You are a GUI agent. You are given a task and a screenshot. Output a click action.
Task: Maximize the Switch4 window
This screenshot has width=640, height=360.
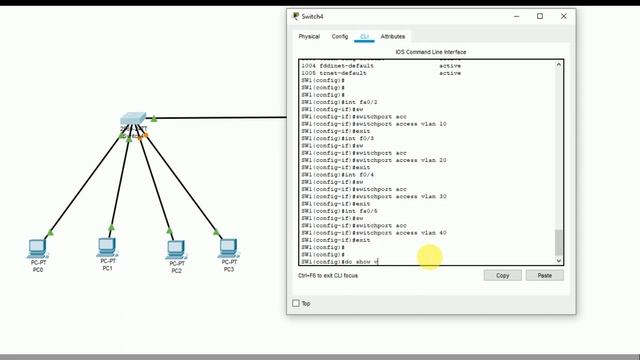point(540,16)
